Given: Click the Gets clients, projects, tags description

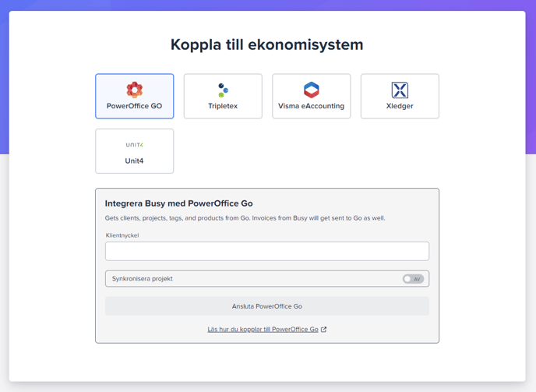Looking at the screenshot, I should (245, 218).
